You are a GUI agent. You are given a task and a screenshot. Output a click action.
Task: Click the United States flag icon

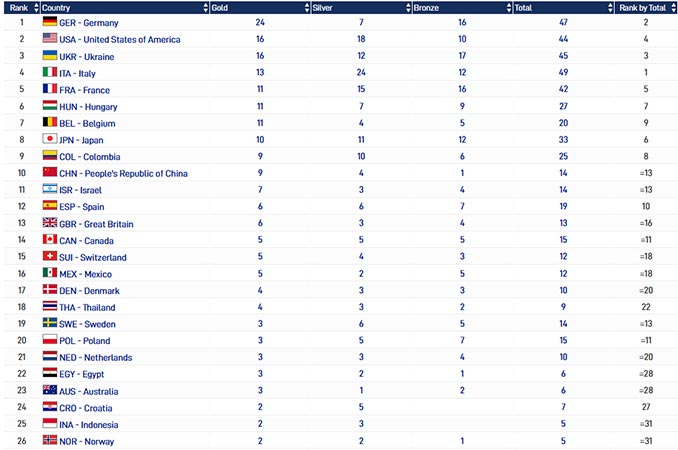50,39
